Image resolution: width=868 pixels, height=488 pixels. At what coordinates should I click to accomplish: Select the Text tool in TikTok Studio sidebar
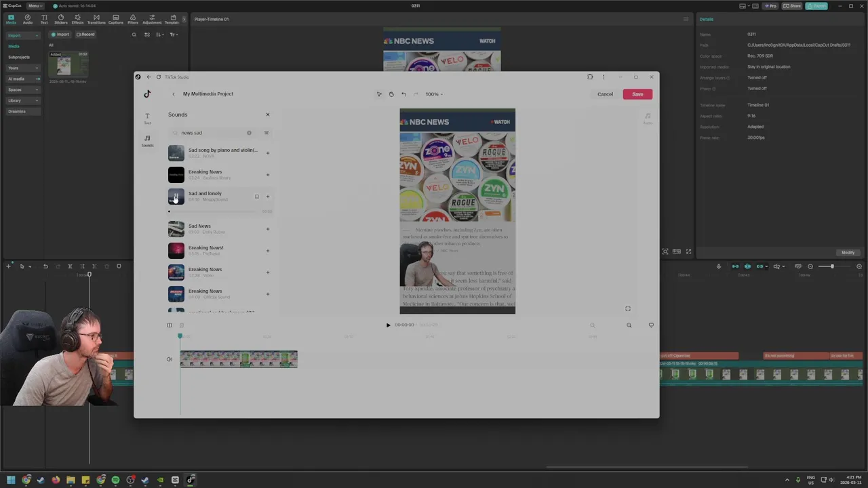point(147,118)
